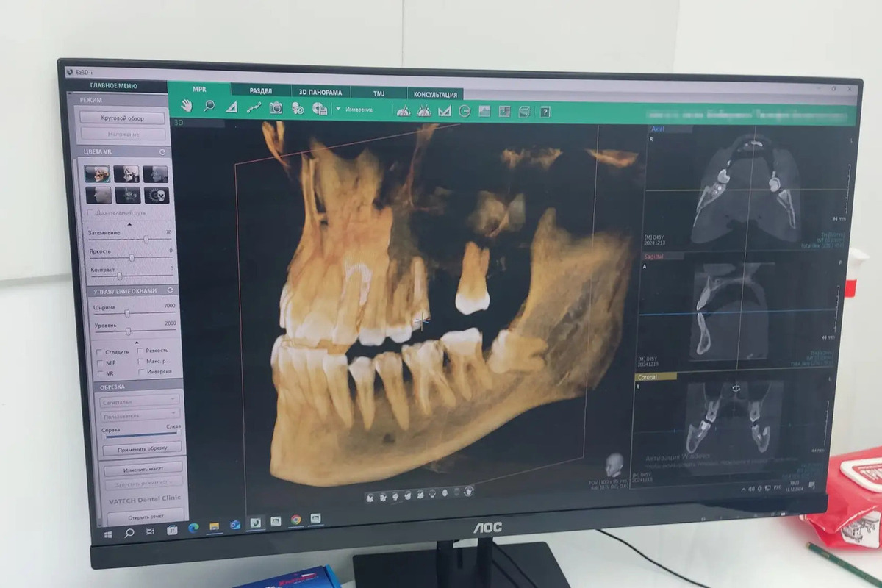Reset the ЦВЕТА VR section
The width and height of the screenshot is (882, 588).
(x=162, y=152)
